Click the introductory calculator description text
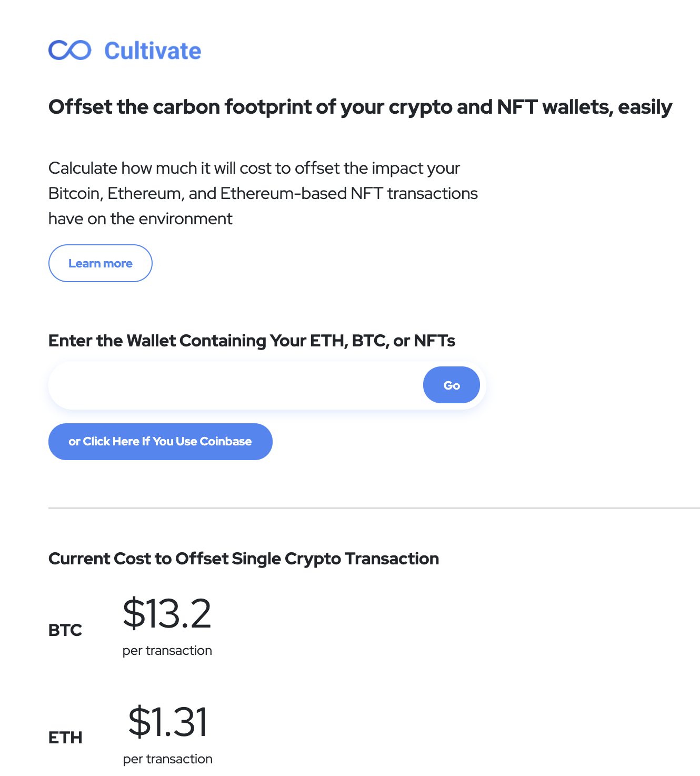This screenshot has width=700, height=776. [263, 193]
